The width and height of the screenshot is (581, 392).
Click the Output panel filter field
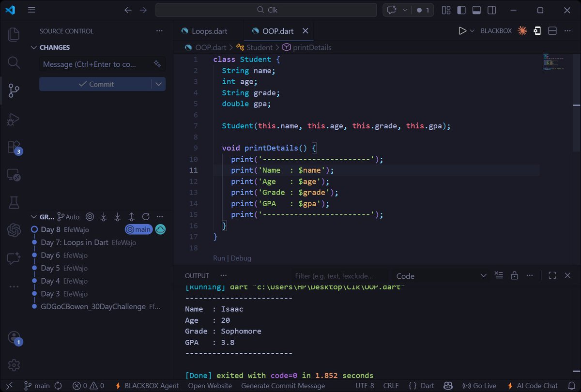pyautogui.click(x=339, y=275)
